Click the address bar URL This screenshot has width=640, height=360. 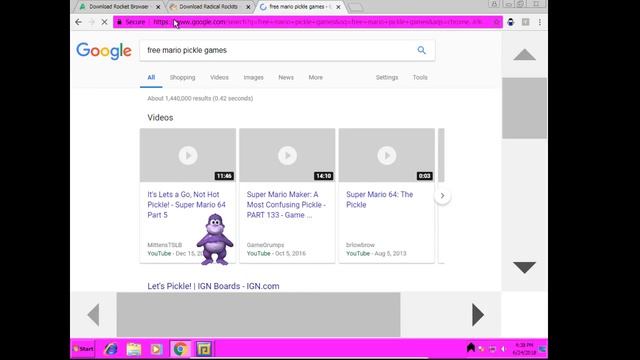click(318, 22)
